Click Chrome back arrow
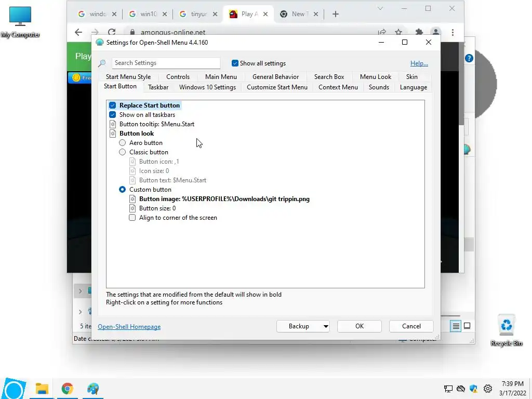This screenshot has width=532, height=399. pos(78,32)
